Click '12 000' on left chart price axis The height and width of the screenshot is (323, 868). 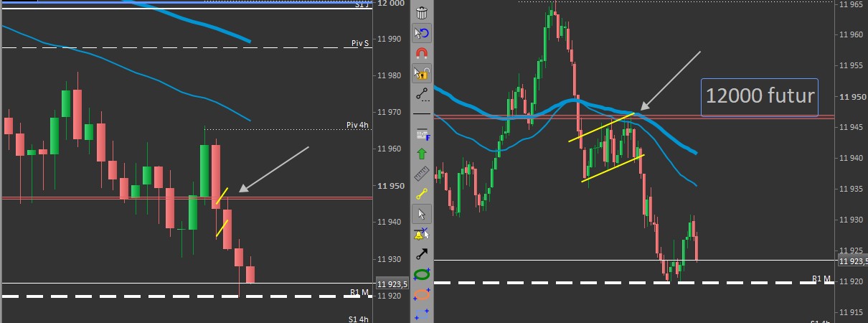pyautogui.click(x=391, y=3)
